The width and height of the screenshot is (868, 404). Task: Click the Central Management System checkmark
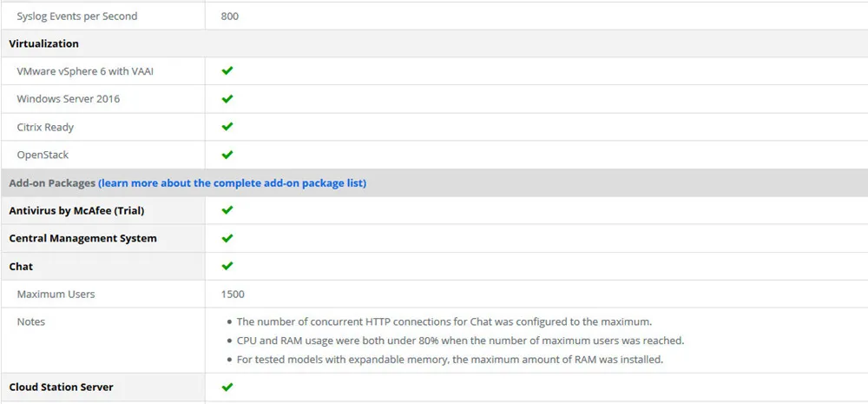pyautogui.click(x=227, y=238)
